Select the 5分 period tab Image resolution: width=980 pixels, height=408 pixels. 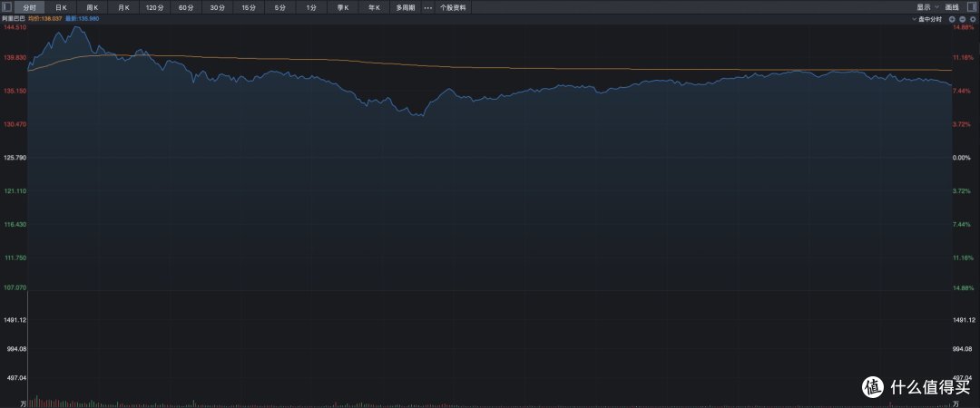click(280, 7)
